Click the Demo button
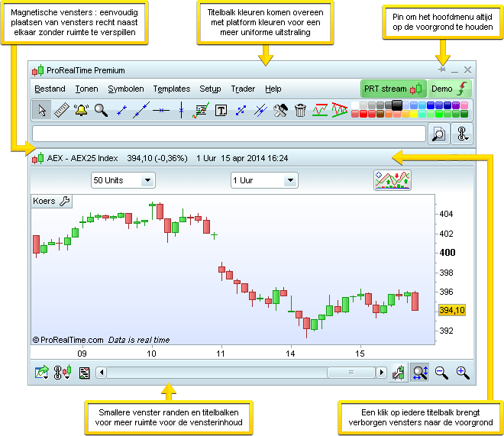This screenshot has height=436, width=504. coord(449,89)
